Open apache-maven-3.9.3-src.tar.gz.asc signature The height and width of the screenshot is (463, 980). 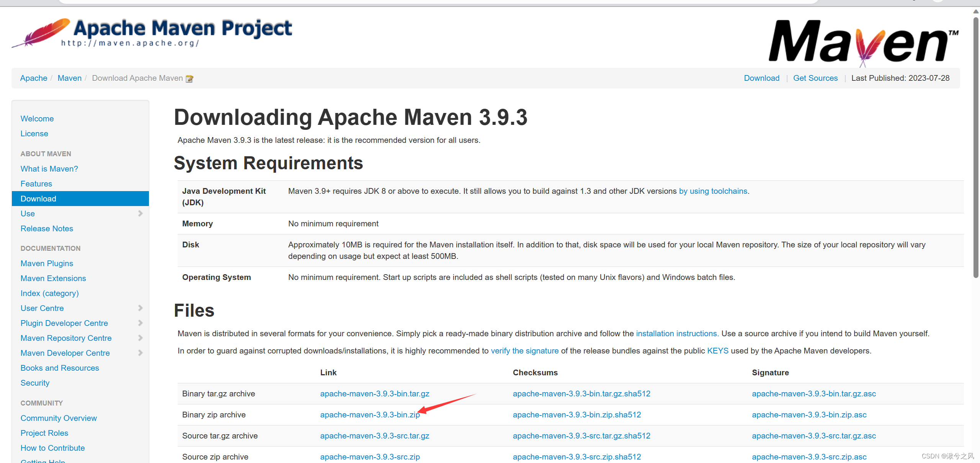click(x=813, y=436)
